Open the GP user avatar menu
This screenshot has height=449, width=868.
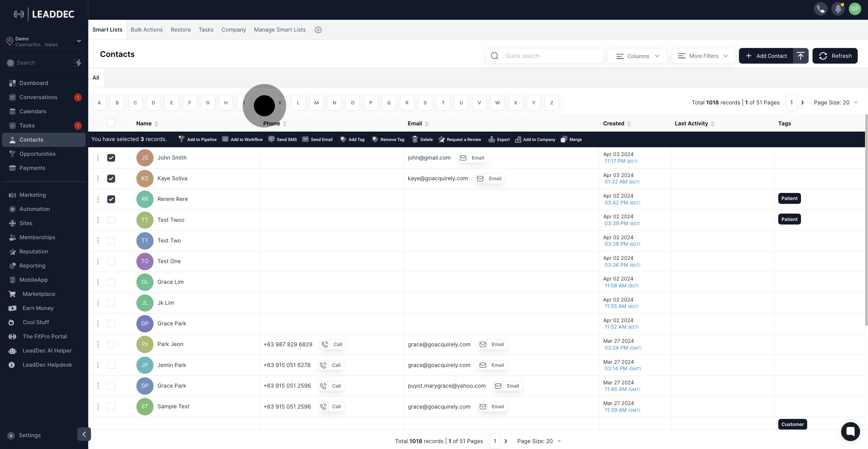pos(855,9)
